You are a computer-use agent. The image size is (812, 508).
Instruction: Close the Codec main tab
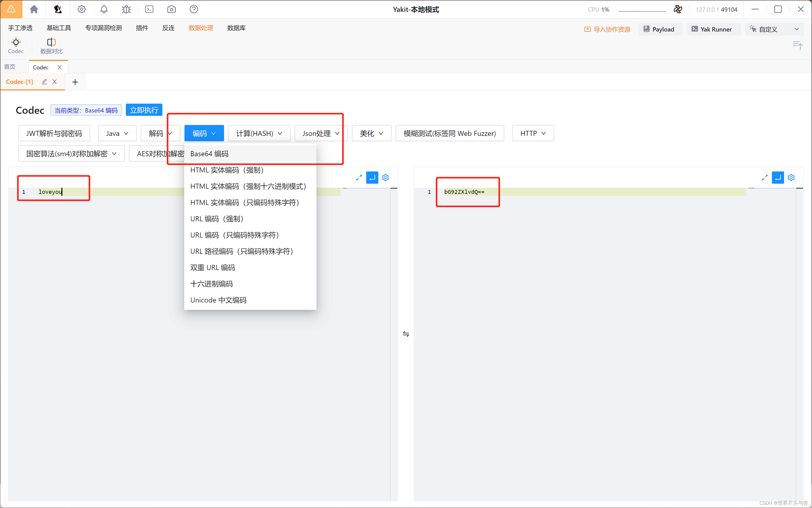(x=60, y=67)
